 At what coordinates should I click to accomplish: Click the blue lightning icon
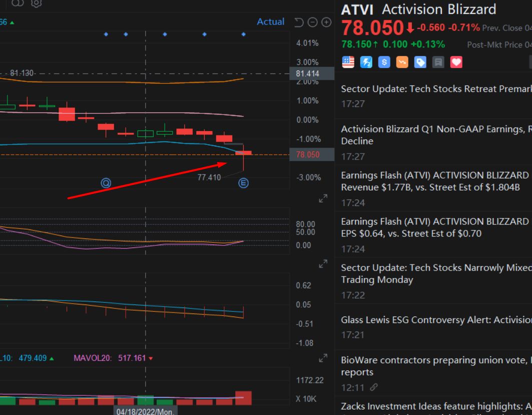pos(366,62)
